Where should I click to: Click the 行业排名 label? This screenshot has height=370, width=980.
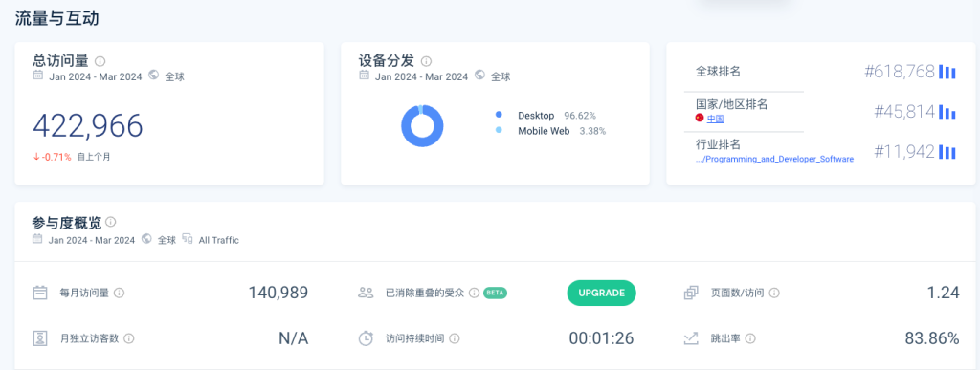(x=718, y=144)
